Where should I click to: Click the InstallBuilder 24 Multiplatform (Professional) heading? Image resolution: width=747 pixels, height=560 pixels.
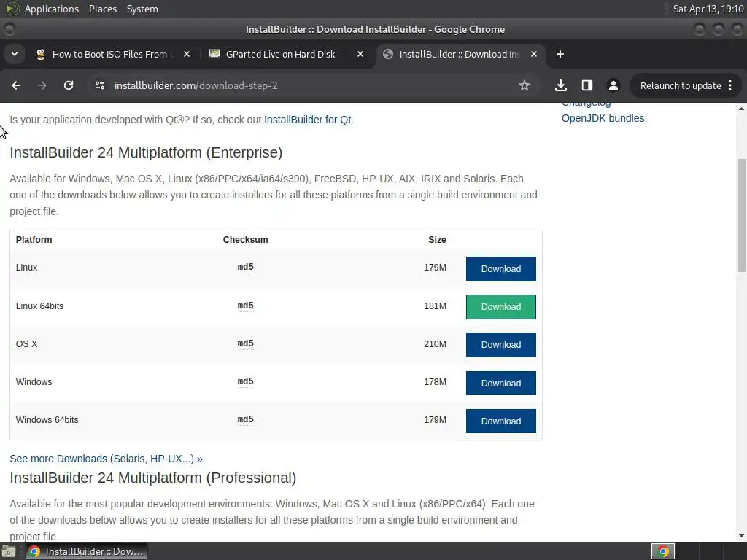[x=153, y=478]
